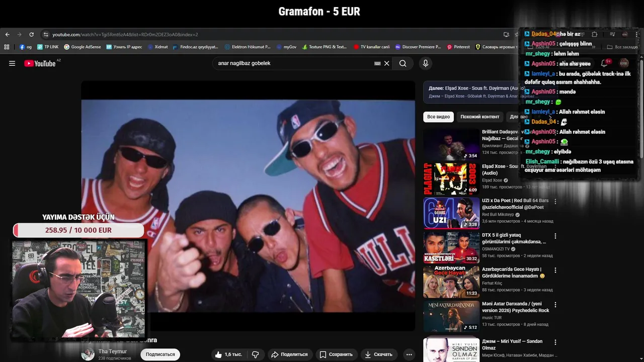Click the Подписаться subscribe button

(160, 354)
